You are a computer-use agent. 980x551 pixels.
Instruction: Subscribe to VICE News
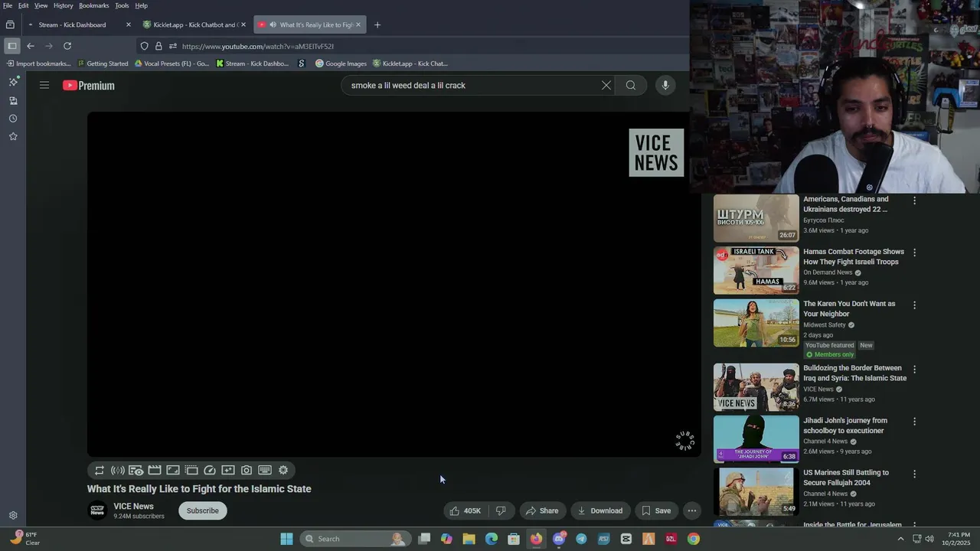[x=203, y=510]
